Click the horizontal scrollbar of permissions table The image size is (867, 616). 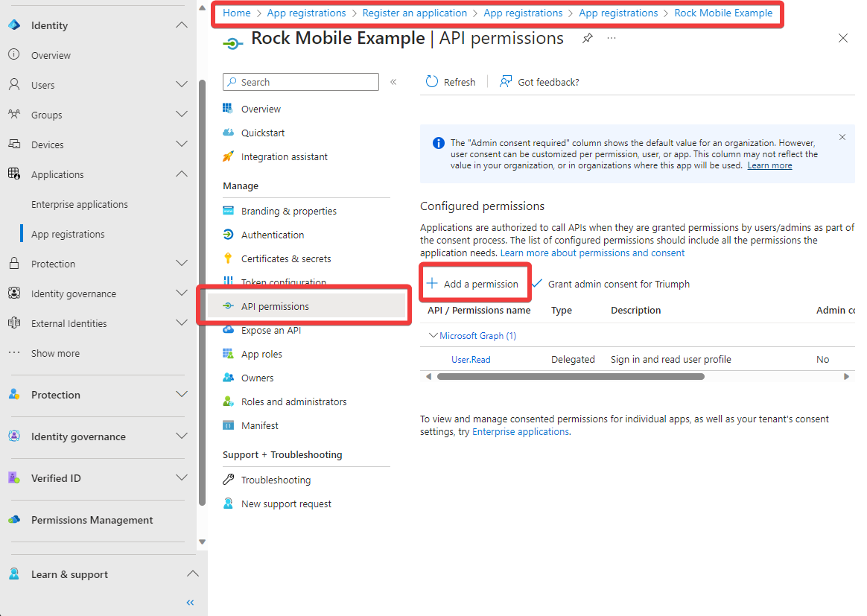pos(571,377)
